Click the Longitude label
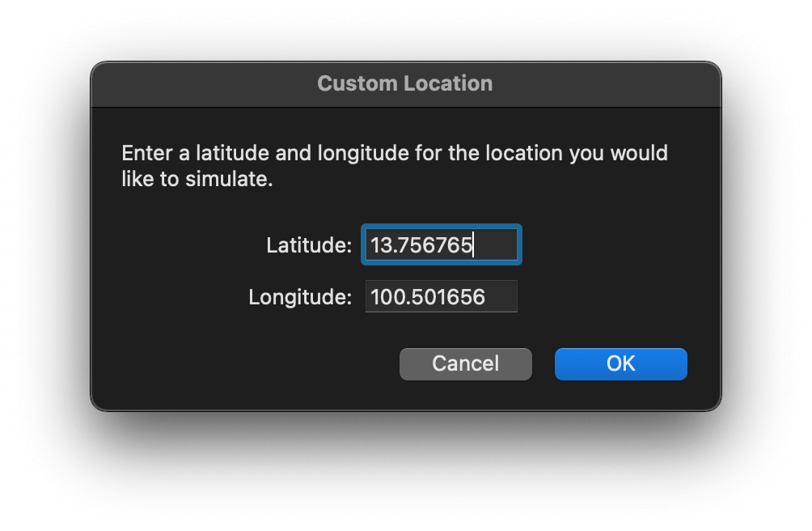This screenshot has width=812, height=531. [300, 297]
